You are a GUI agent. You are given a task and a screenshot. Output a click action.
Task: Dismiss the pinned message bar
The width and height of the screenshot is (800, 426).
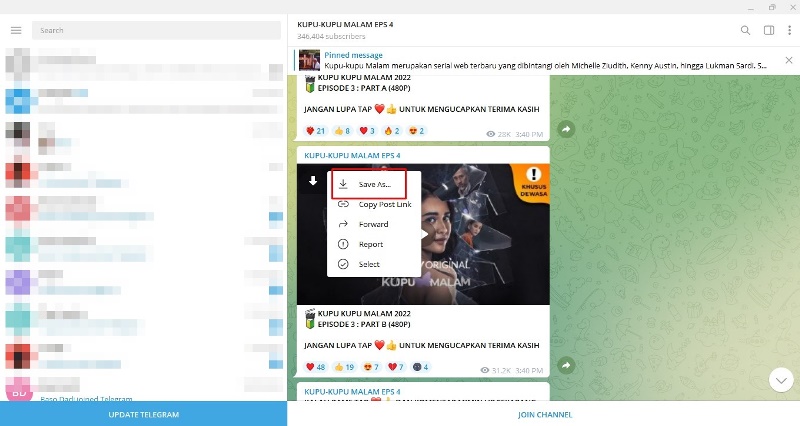[x=789, y=60]
